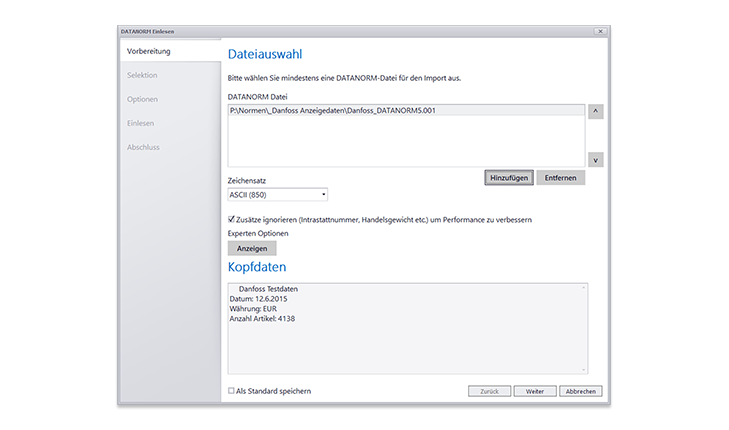Show expert options via Anzeigen
The image size is (729, 430).
click(252, 248)
